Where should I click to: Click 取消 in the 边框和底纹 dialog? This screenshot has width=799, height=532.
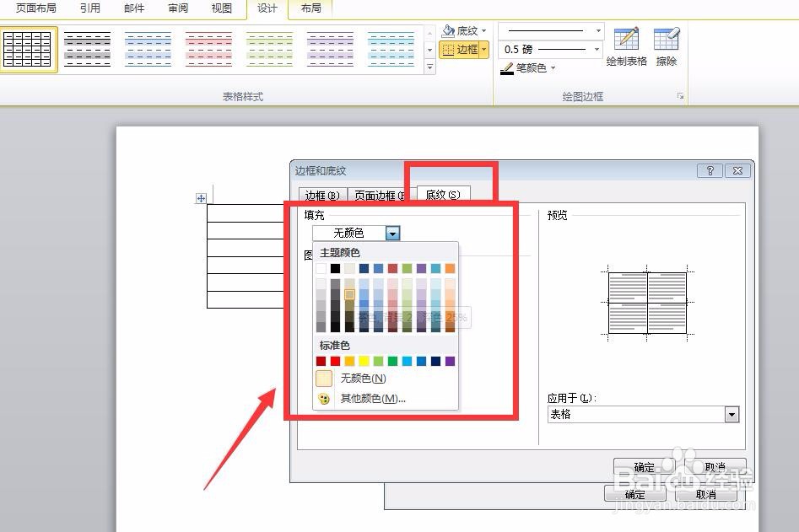point(715,467)
